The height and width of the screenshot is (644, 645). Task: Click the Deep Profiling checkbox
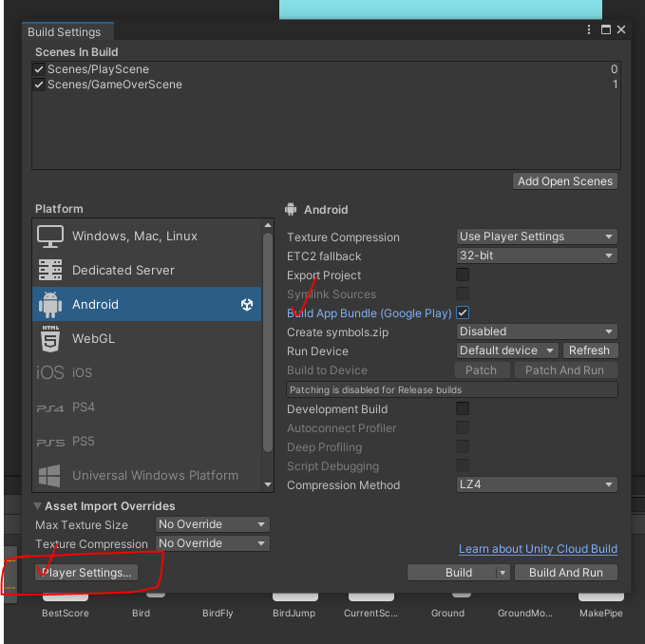click(463, 446)
